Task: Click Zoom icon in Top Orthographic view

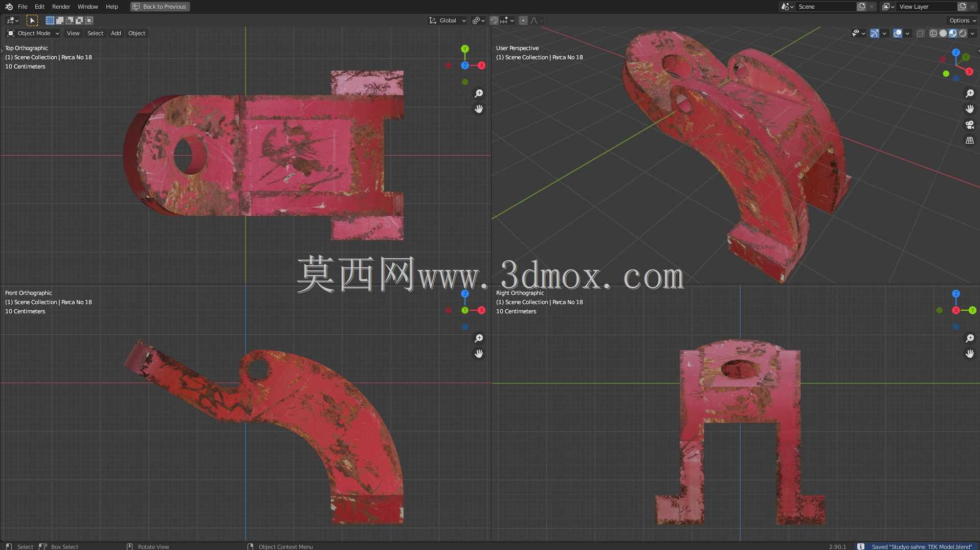Action: point(479,94)
